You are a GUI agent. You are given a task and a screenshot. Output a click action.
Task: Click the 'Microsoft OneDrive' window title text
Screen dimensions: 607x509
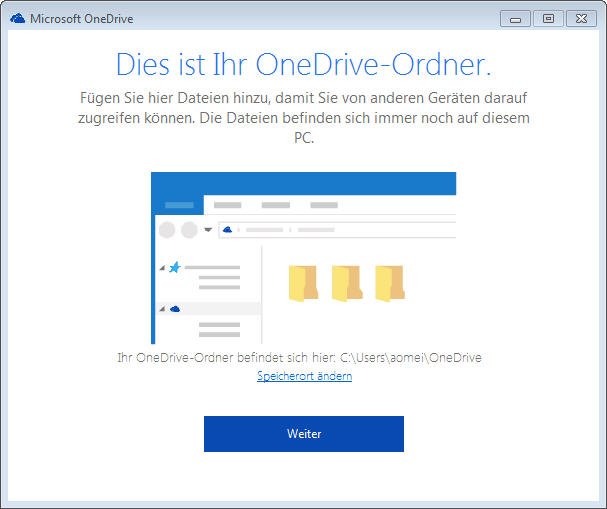pos(82,19)
